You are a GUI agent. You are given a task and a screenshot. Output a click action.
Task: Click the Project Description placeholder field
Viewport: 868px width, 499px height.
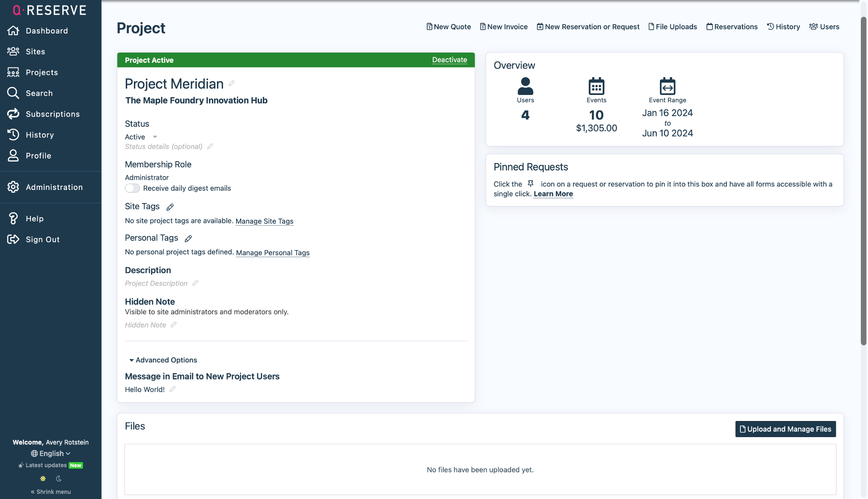pyautogui.click(x=156, y=283)
